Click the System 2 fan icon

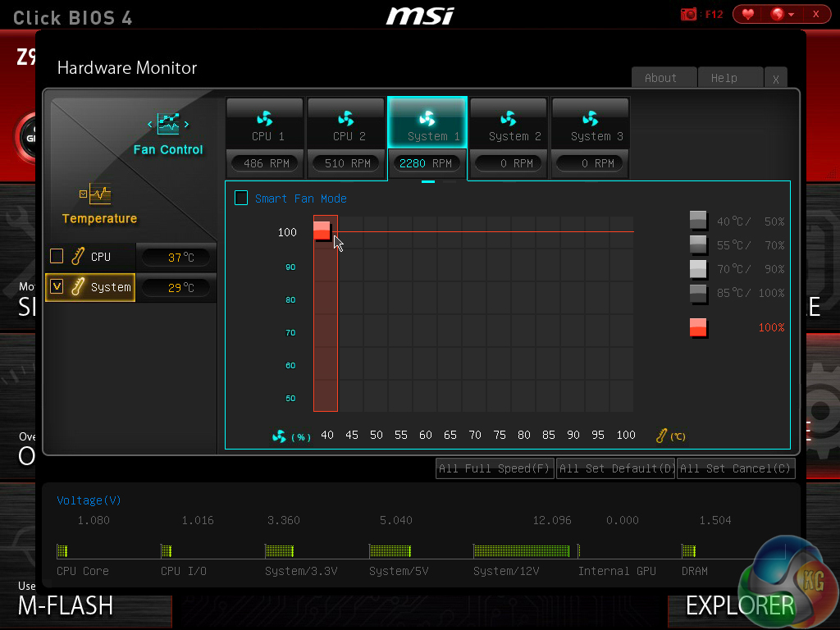click(x=509, y=118)
